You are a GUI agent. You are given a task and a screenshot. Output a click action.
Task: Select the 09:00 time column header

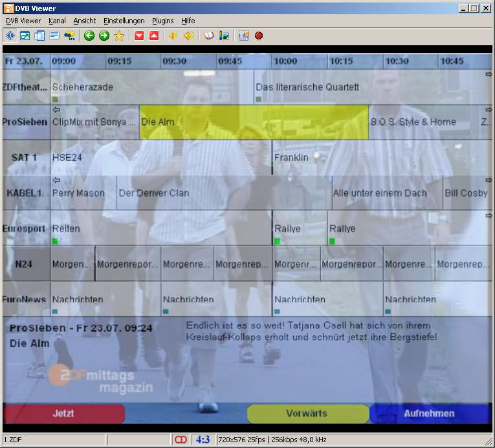click(78, 61)
